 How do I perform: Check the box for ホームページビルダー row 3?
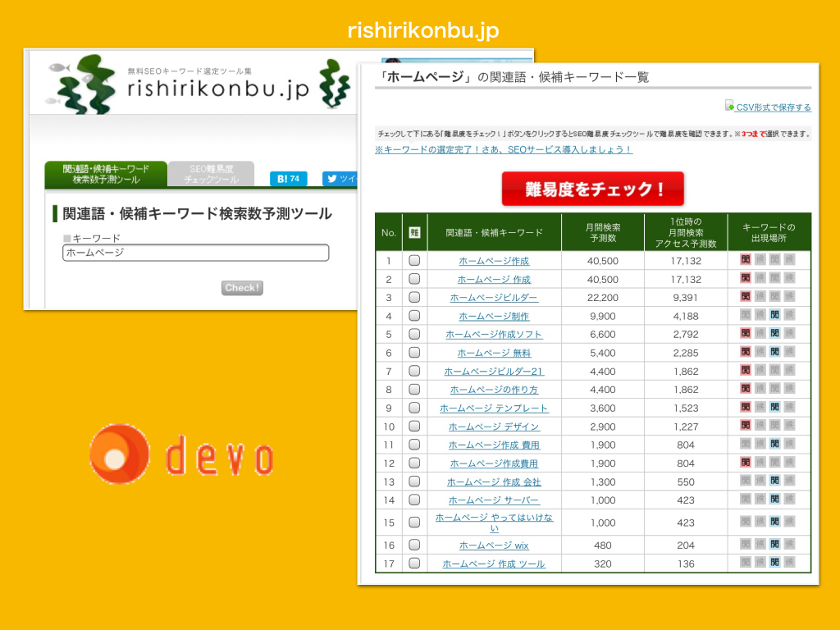coord(414,297)
